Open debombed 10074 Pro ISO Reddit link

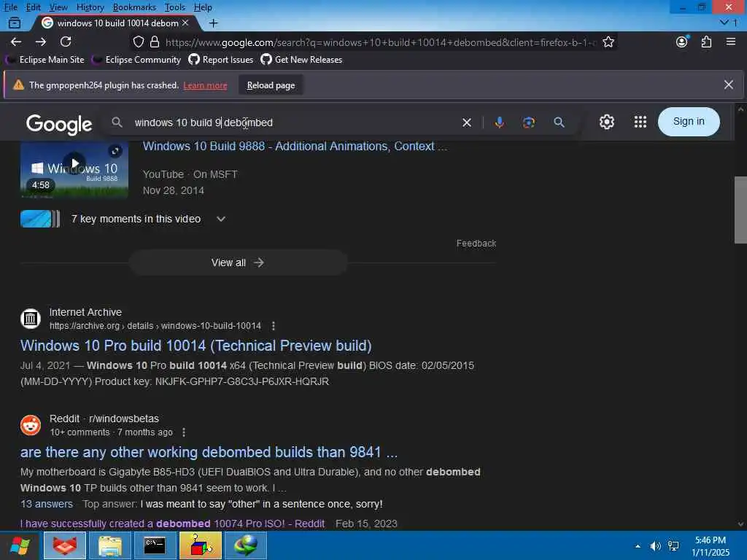coord(172,524)
